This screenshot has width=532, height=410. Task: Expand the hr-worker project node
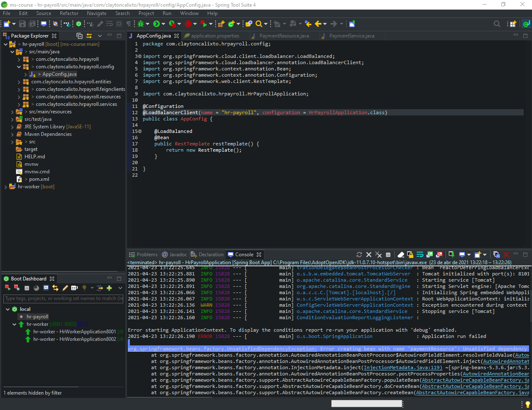pos(6,187)
